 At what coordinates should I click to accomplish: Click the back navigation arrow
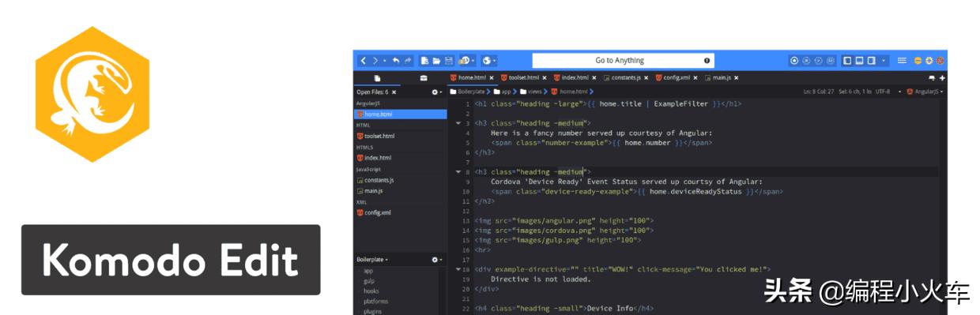[364, 60]
